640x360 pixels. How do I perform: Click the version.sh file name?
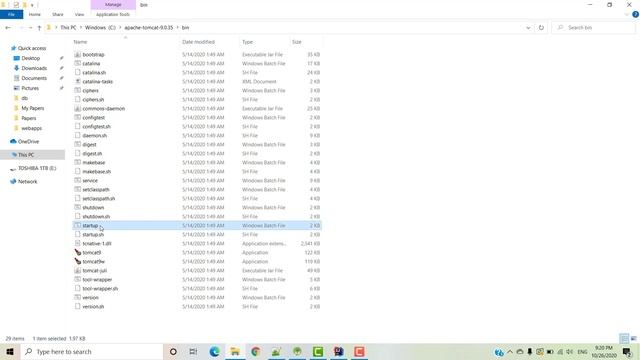[93, 307]
